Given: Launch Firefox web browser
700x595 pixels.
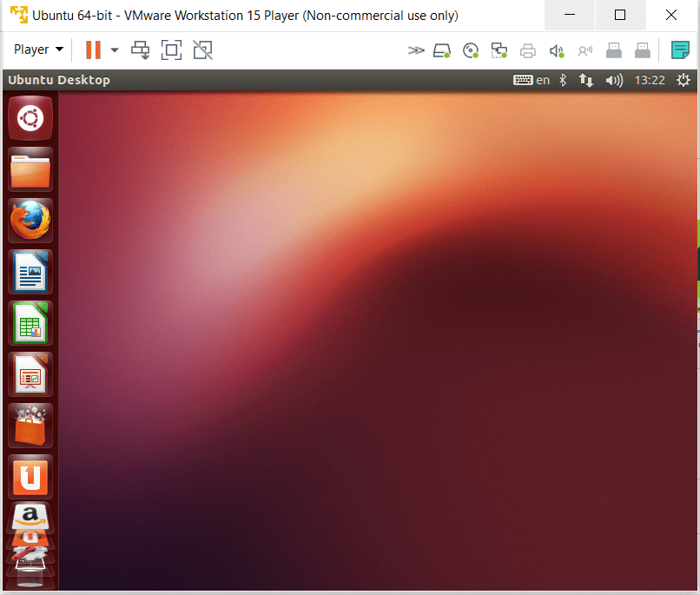Looking at the screenshot, I should (30, 221).
